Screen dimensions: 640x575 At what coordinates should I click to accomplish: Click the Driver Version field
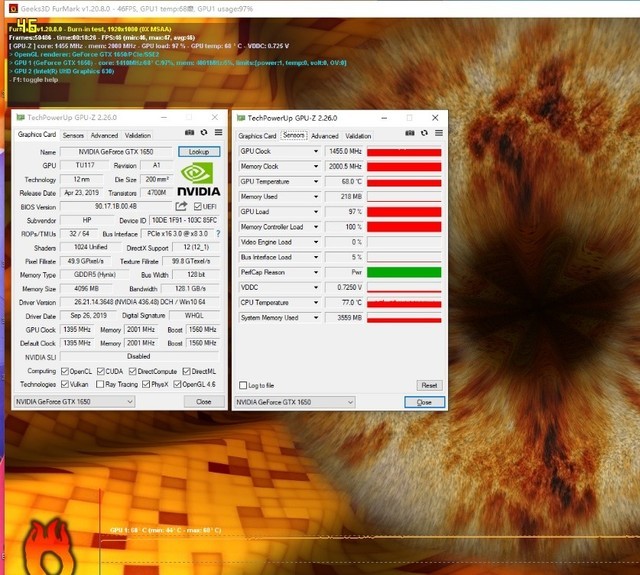coord(140,302)
